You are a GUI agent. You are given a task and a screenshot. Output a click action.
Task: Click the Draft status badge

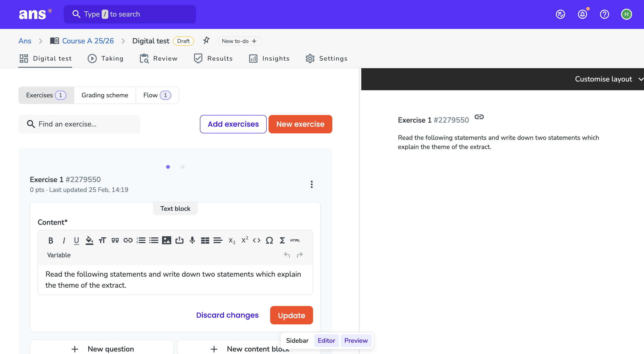point(183,41)
